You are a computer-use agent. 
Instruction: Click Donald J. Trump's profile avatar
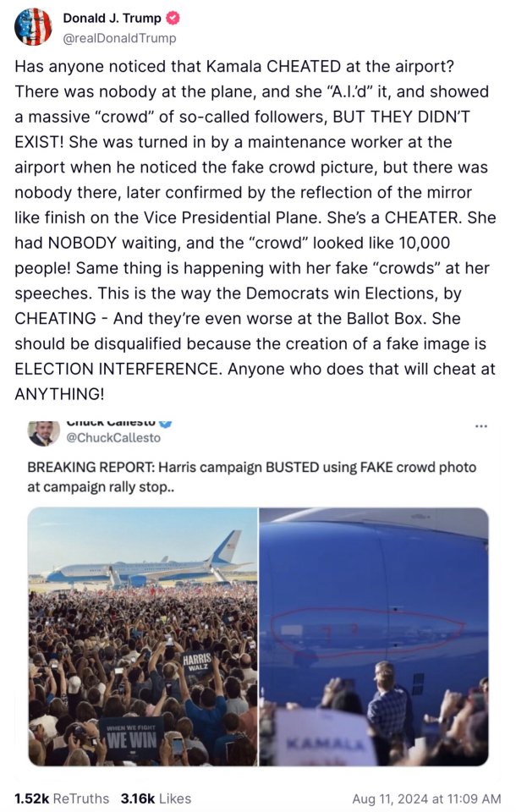33,26
